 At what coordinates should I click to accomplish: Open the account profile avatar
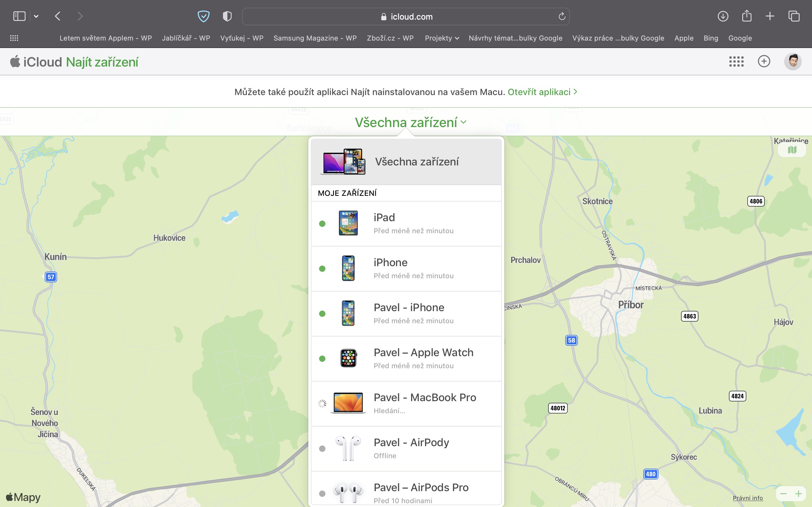[x=793, y=61]
